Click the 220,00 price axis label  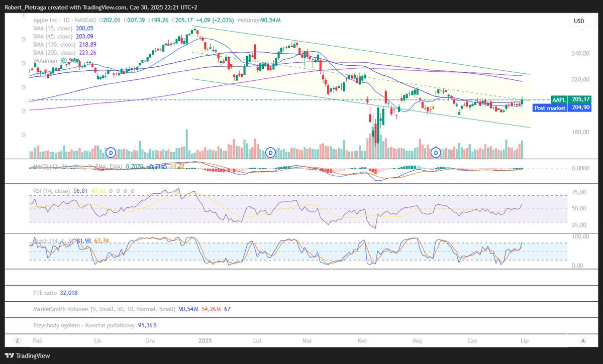[580, 79]
